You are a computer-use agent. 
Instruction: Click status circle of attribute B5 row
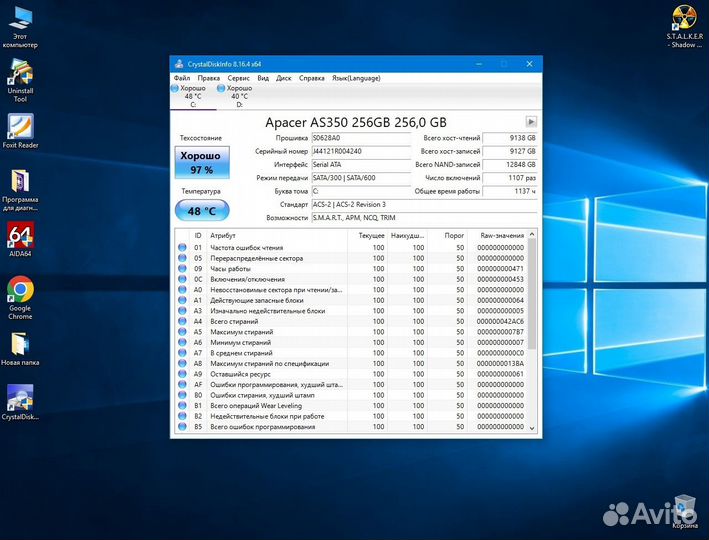(x=182, y=426)
